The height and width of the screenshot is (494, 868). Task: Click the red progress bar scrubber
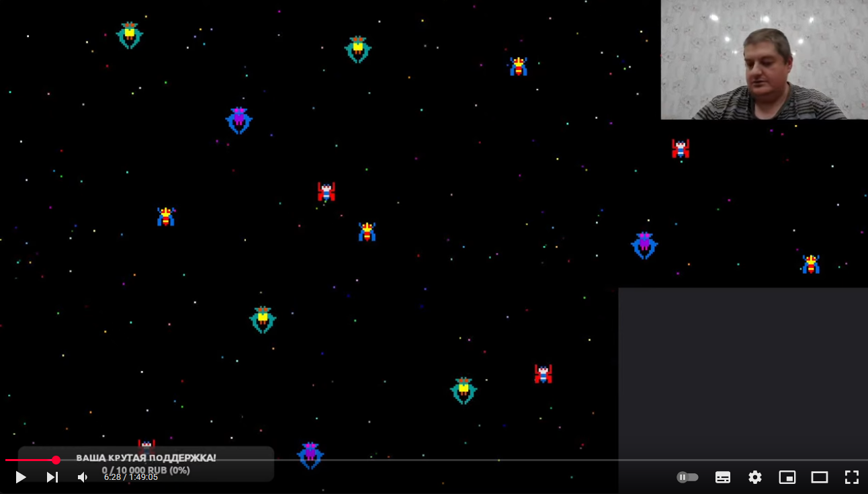(x=56, y=460)
